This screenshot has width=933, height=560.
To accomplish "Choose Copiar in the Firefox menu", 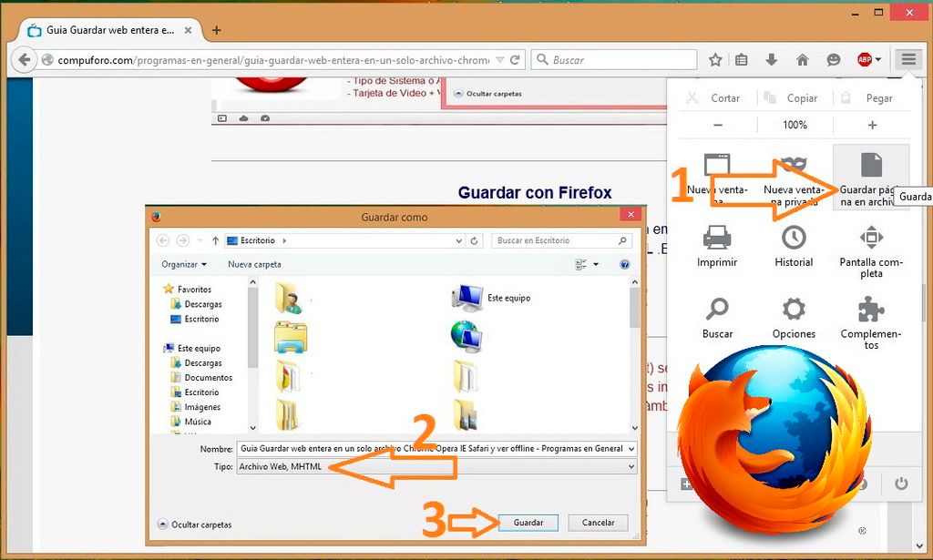I will point(791,98).
